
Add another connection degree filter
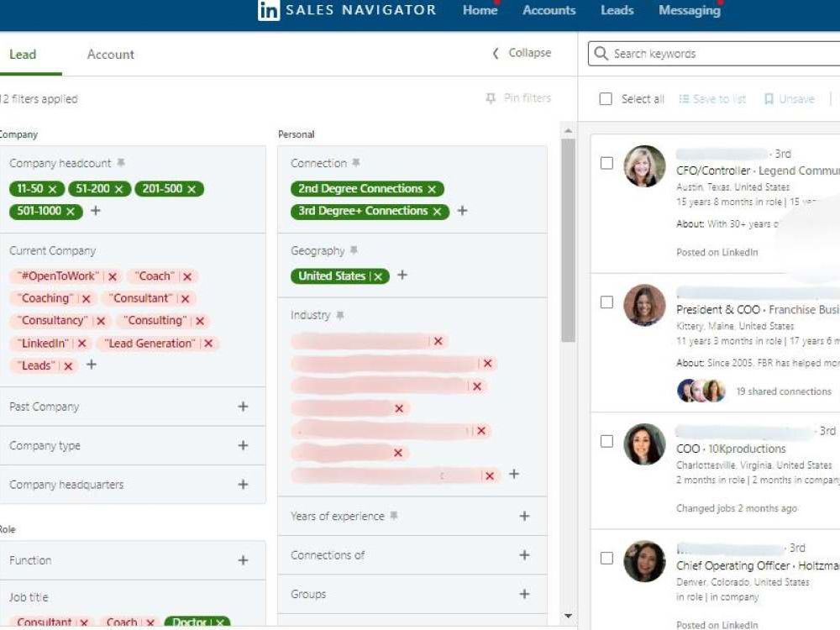pos(462,211)
